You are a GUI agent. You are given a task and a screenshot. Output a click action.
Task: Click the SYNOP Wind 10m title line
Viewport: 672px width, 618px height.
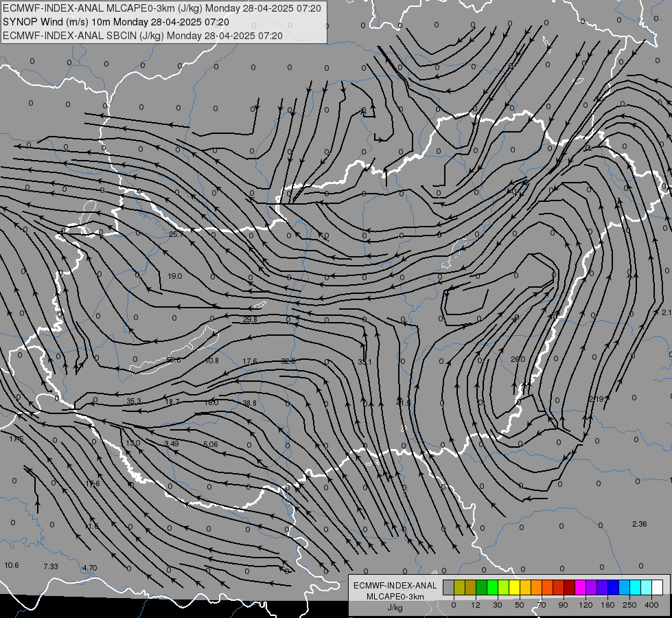coord(116,22)
